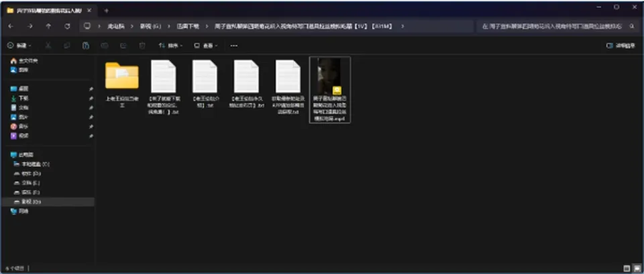This screenshot has width=644, height=274.
Task: Click the Delete trash can icon
Action: point(142,45)
